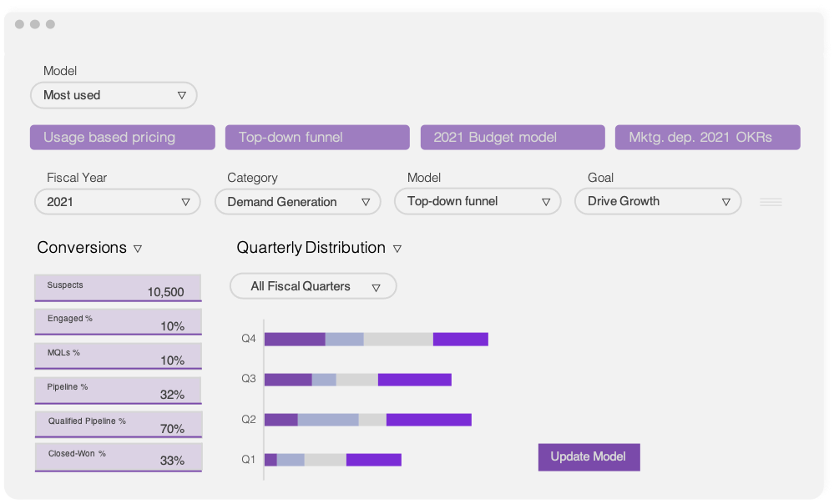Click the bright purple Q4 bar segment
Image resolution: width=834 pixels, height=504 pixels.
[x=461, y=339]
